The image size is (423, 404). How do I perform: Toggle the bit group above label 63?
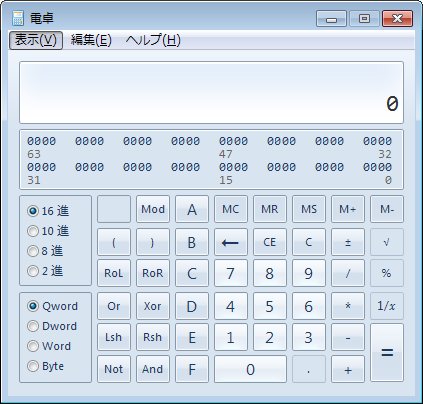coord(42,141)
